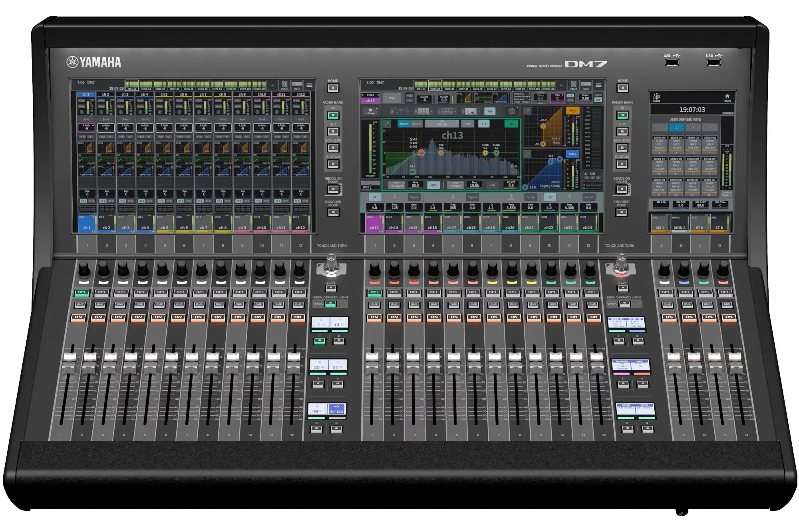
Task: Push right bay Encoder Mode key
Action: point(622,212)
